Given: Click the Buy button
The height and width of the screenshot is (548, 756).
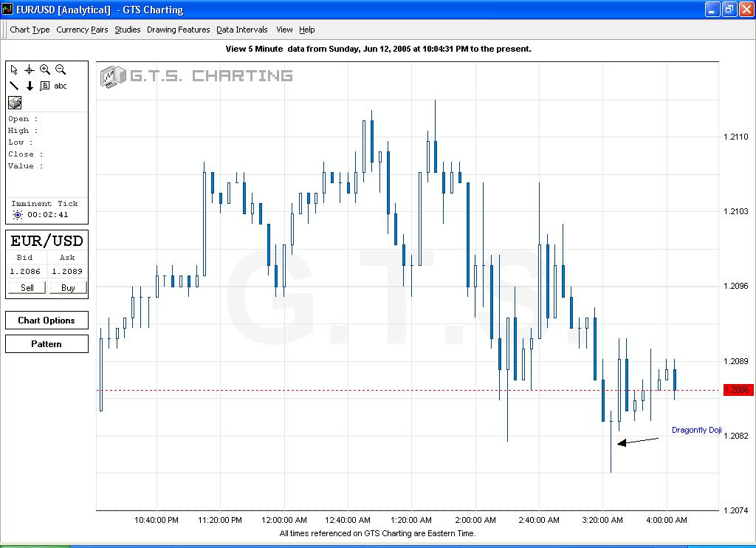Looking at the screenshot, I should (68, 288).
